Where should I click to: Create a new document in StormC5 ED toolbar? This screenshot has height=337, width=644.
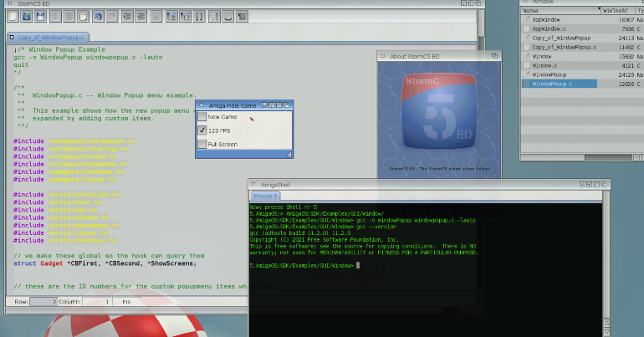(13, 17)
